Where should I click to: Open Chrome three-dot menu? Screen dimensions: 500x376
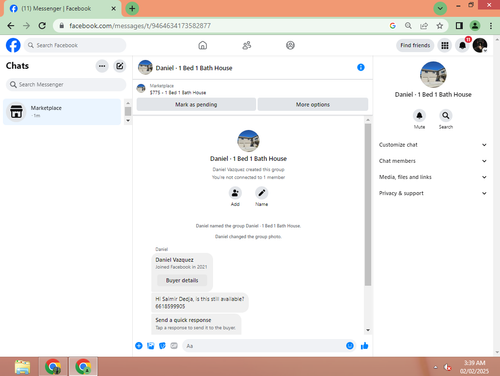(491, 26)
